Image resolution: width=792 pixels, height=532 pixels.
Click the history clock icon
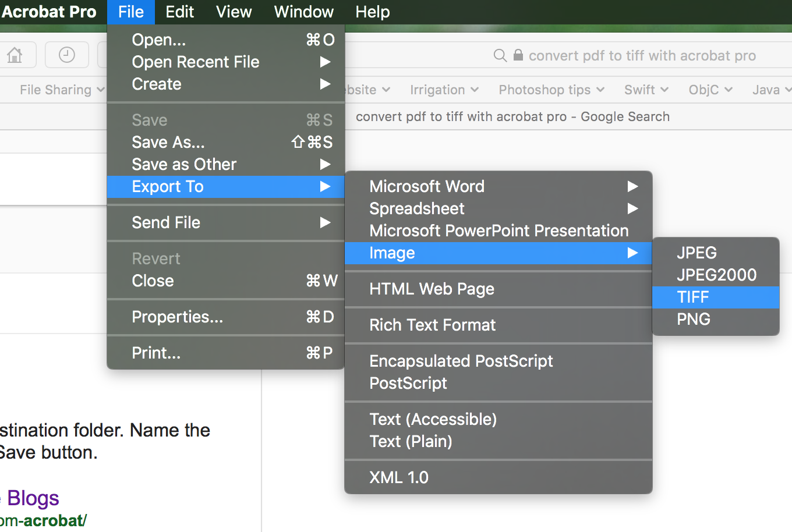pos(67,55)
